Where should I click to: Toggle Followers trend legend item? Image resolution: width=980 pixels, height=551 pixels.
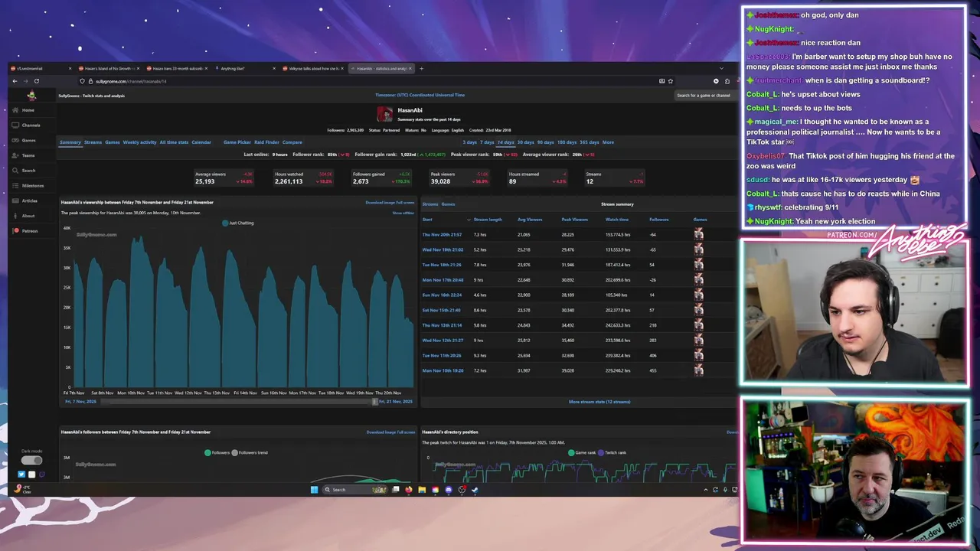(250, 452)
